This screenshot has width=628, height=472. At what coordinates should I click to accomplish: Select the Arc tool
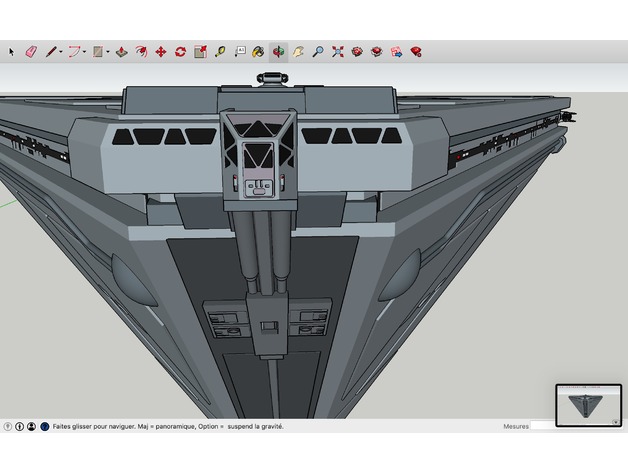(x=74, y=52)
